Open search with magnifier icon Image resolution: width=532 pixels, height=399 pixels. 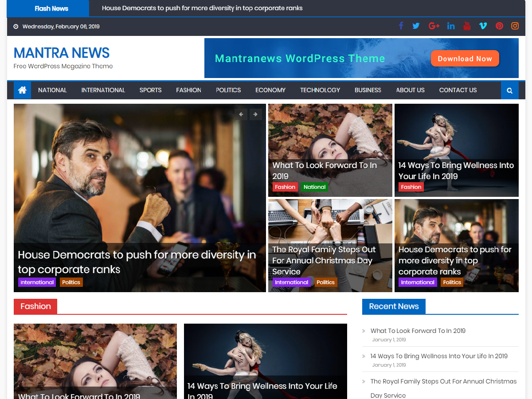(x=509, y=90)
